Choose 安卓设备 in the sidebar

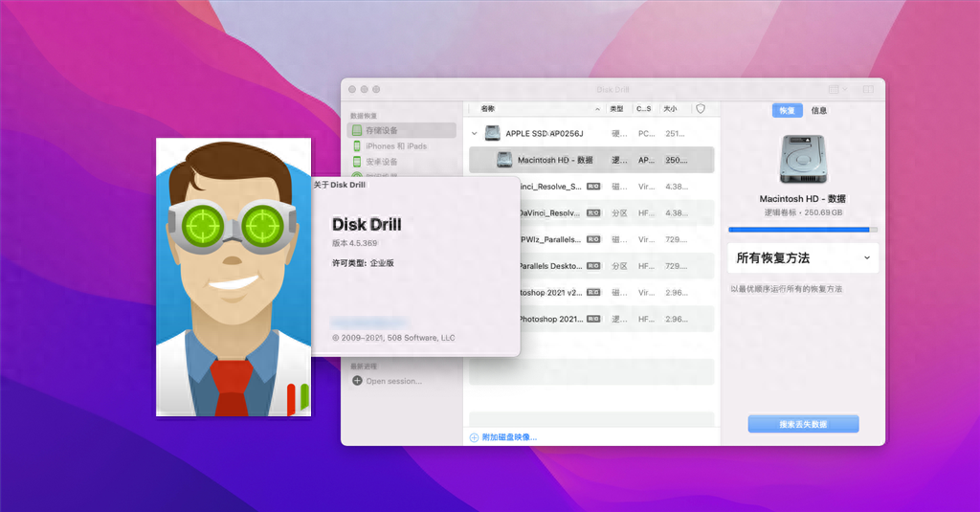pyautogui.click(x=381, y=162)
